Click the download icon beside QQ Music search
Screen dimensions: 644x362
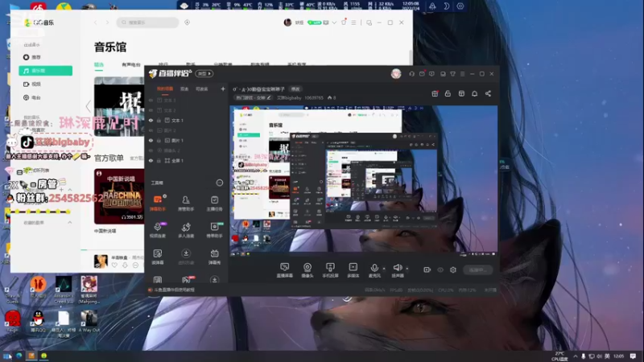point(188,23)
